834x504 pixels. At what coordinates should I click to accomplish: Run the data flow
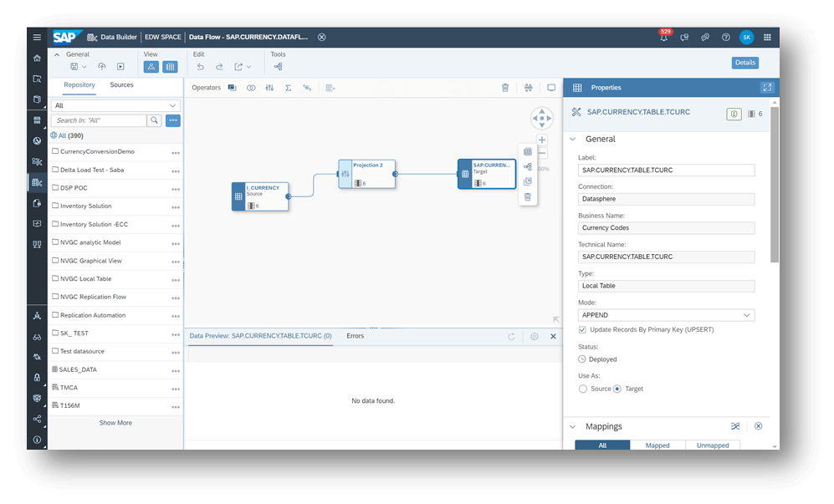120,67
